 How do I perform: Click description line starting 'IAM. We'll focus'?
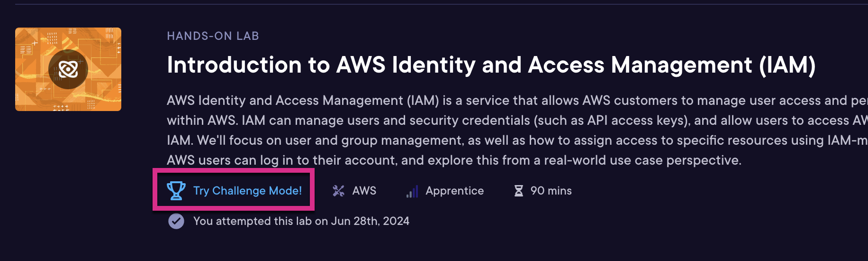click(517, 140)
